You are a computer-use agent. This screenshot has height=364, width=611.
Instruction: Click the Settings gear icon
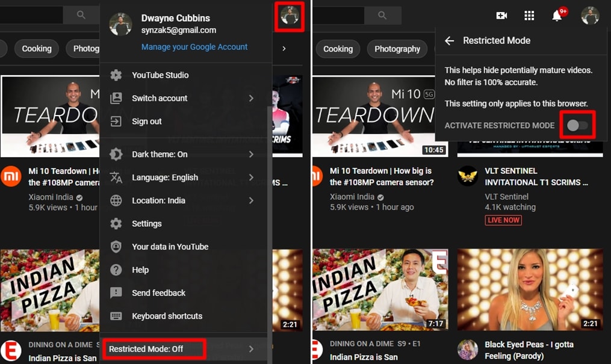(x=116, y=223)
